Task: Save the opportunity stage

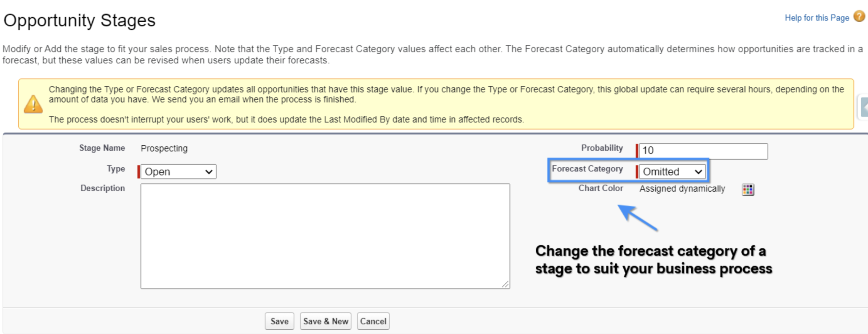Action: (x=279, y=321)
